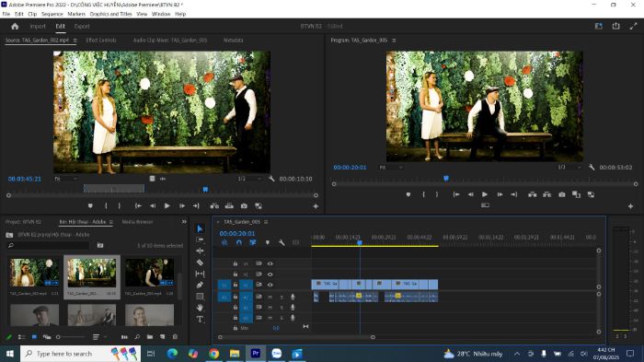Open Program monitor zoom Fit dropdown

point(391,168)
